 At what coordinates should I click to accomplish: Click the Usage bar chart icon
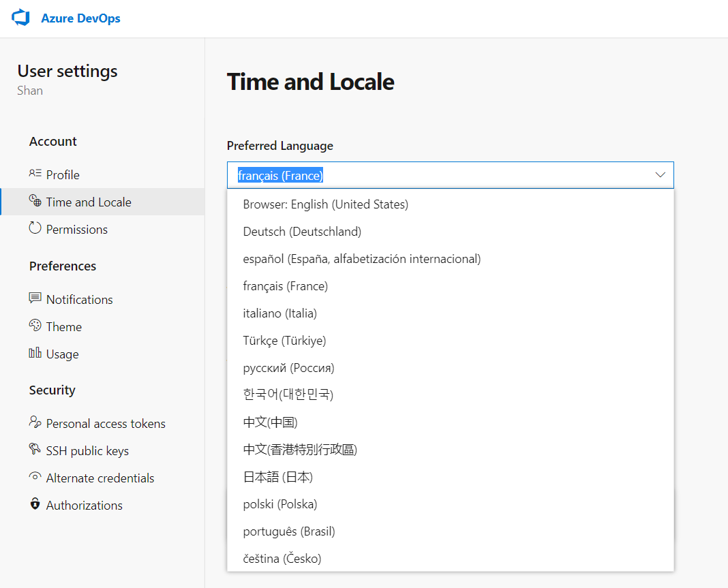[35, 353]
